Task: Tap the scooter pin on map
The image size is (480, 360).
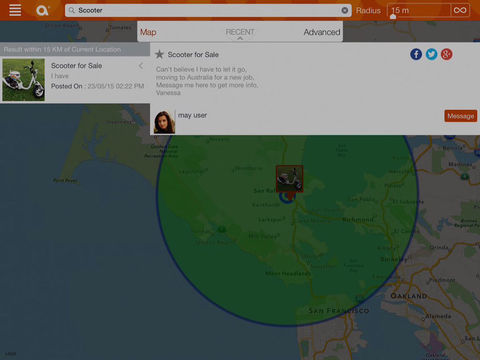Action: tap(289, 180)
